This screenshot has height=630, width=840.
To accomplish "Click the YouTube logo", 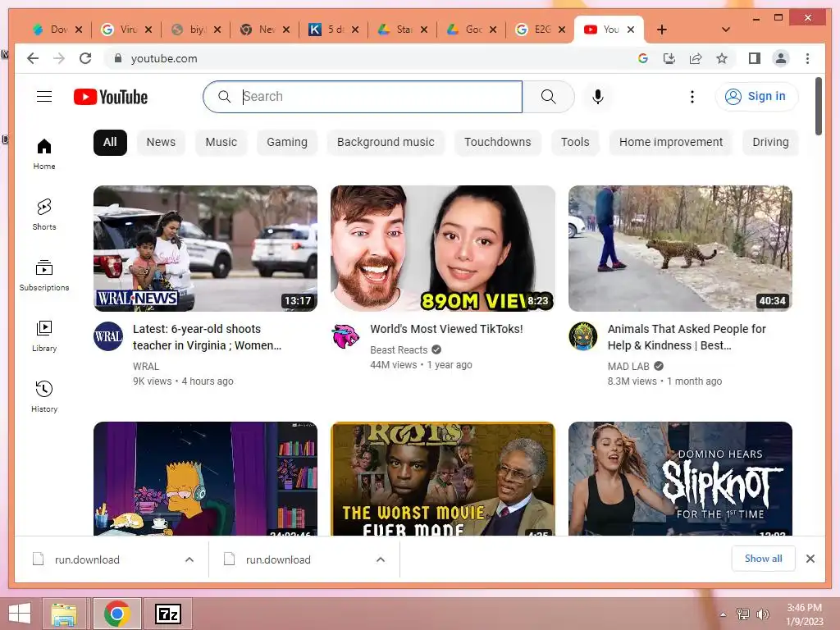I will click(x=111, y=97).
